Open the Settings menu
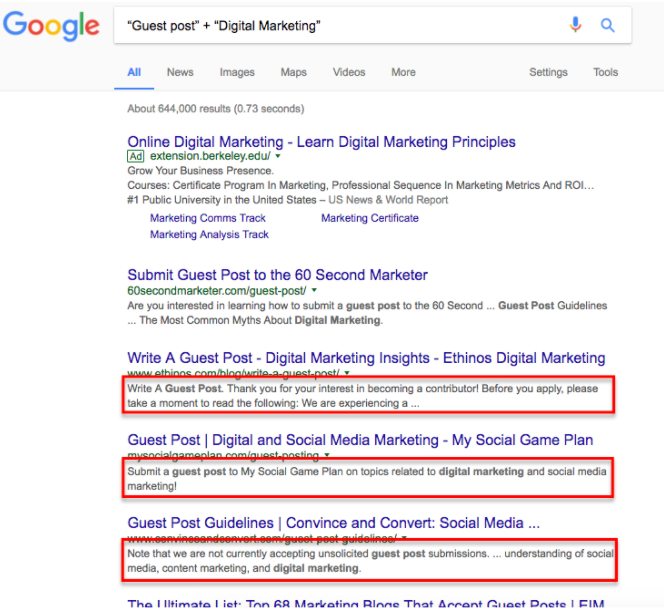The width and height of the screenshot is (668, 616). click(x=548, y=72)
